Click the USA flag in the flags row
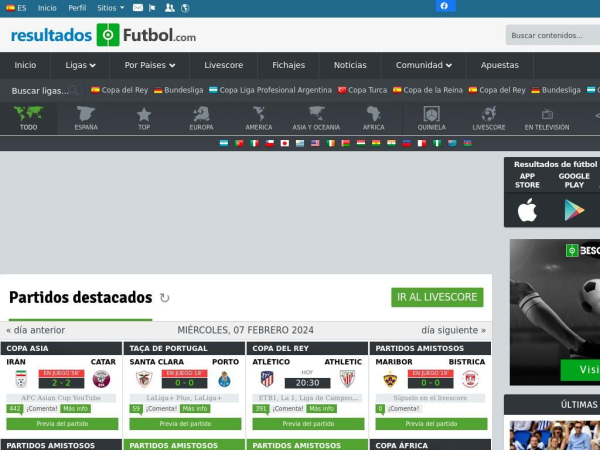The image size is (600, 450). click(x=315, y=143)
